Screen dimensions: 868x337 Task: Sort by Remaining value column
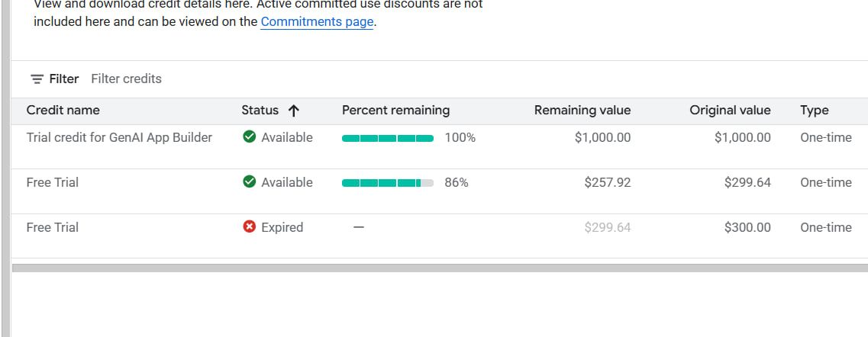coord(582,111)
